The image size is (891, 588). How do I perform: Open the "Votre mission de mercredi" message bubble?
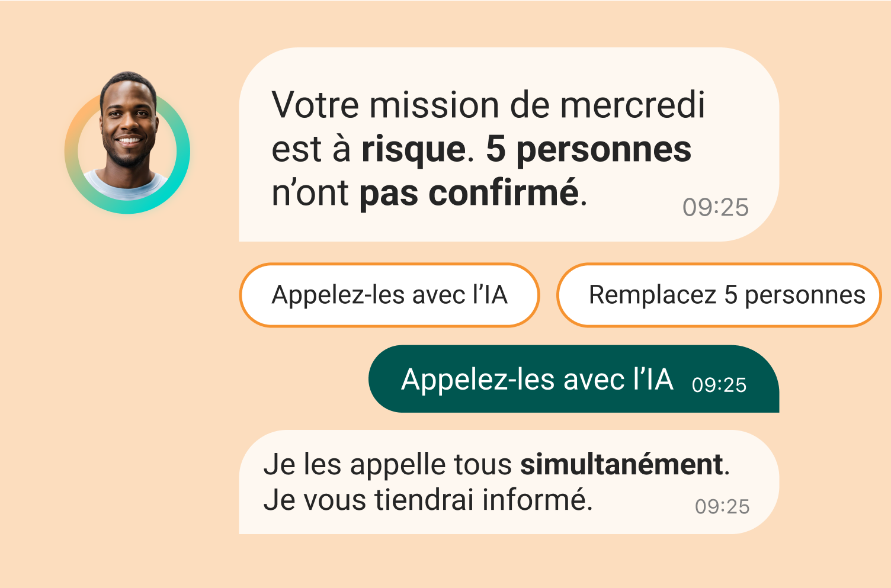[x=508, y=144]
